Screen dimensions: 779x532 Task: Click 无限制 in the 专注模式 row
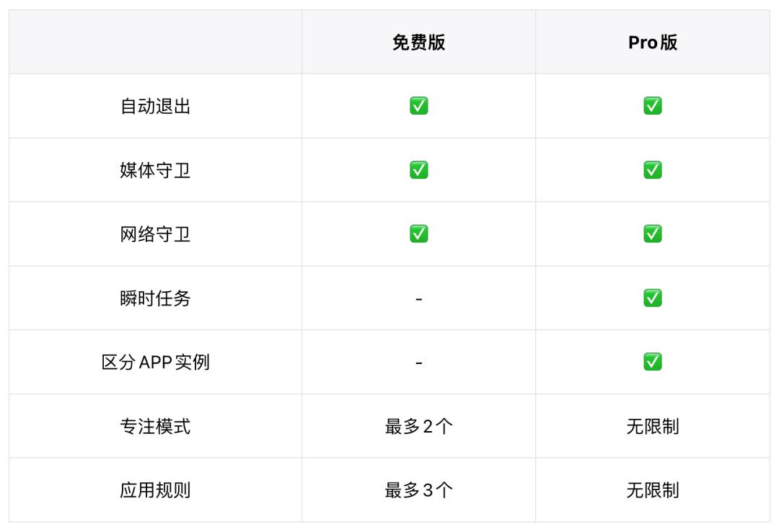(x=653, y=426)
